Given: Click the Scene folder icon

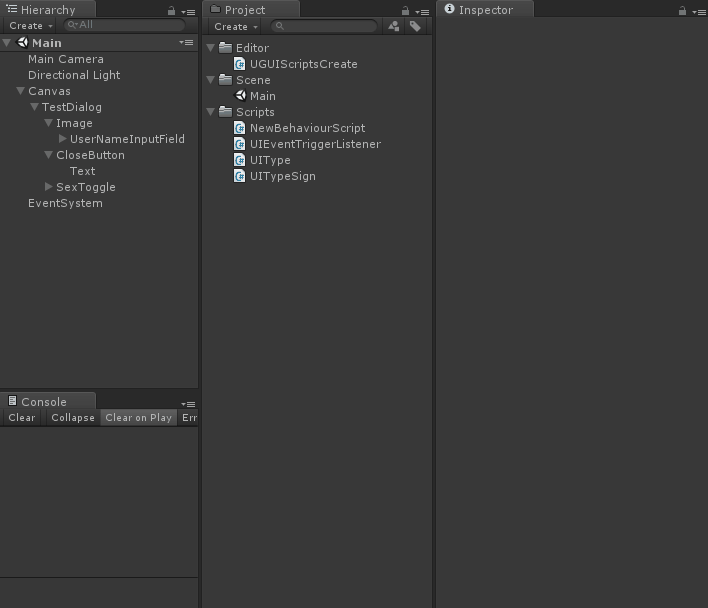Looking at the screenshot, I should (x=225, y=79).
